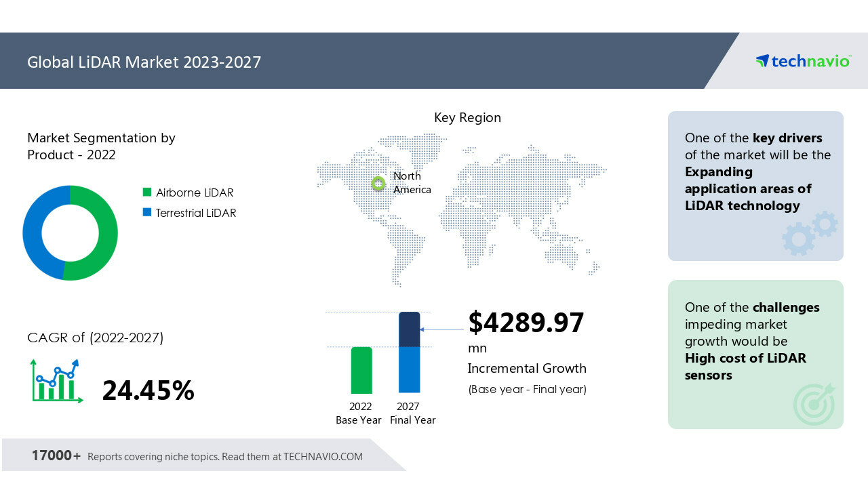Image resolution: width=868 pixels, height=488 pixels.
Task: Click the Key Region heading
Action: 467,117
